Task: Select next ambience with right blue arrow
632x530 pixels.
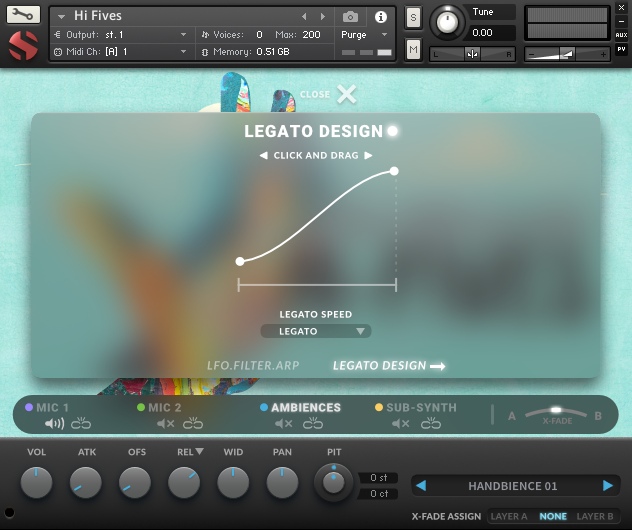Action: coord(608,486)
